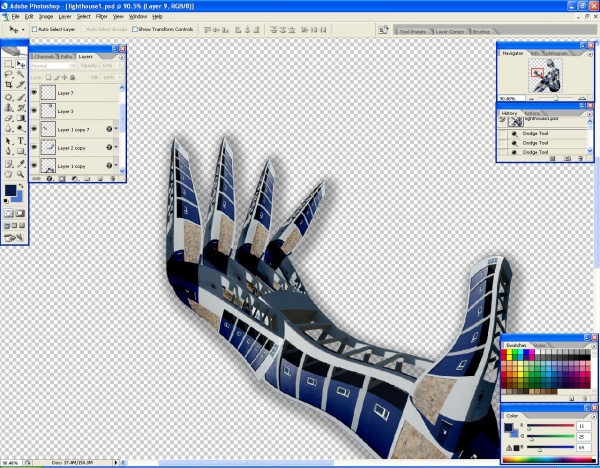The height and width of the screenshot is (468, 600).
Task: Select the Hand tool
Action: tap(8, 174)
